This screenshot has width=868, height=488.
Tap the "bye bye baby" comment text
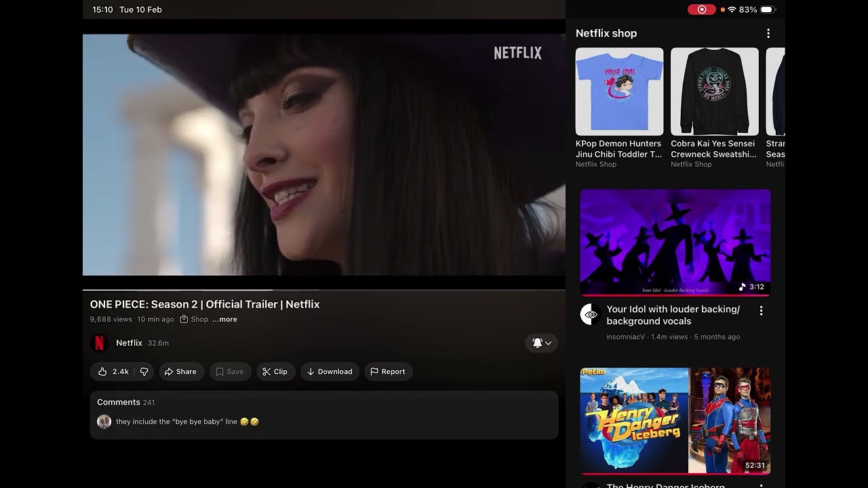tap(187, 422)
